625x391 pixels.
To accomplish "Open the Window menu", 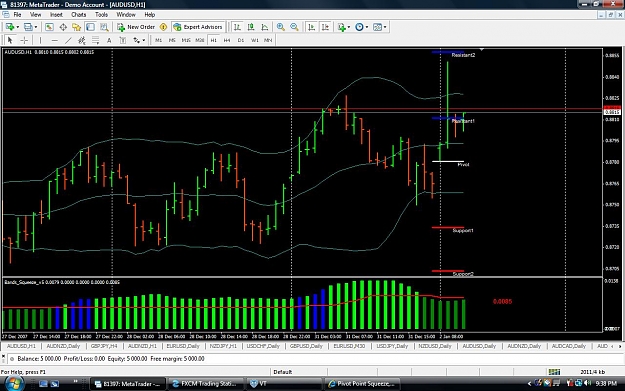I will 126,15.
